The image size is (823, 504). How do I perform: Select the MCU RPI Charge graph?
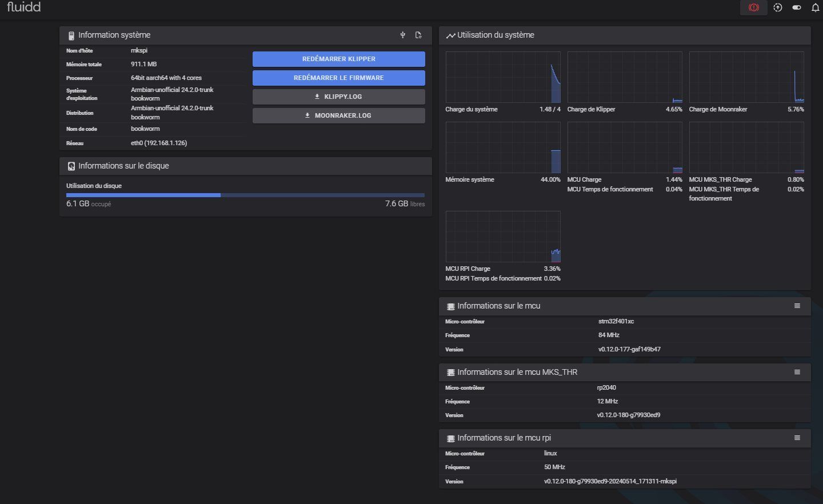(503, 237)
